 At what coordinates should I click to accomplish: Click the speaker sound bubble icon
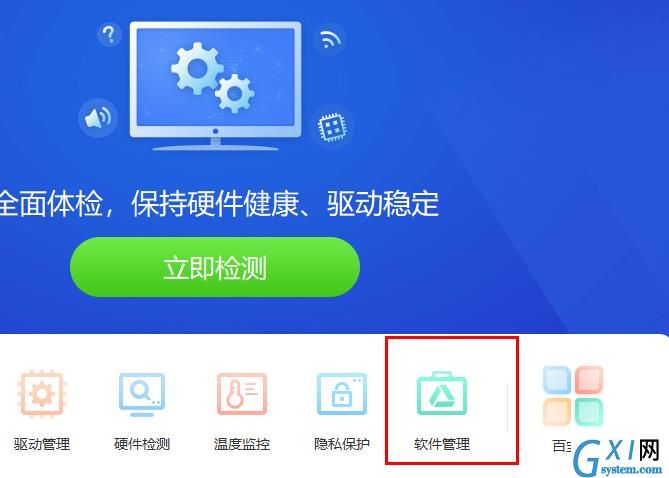pos(98,118)
